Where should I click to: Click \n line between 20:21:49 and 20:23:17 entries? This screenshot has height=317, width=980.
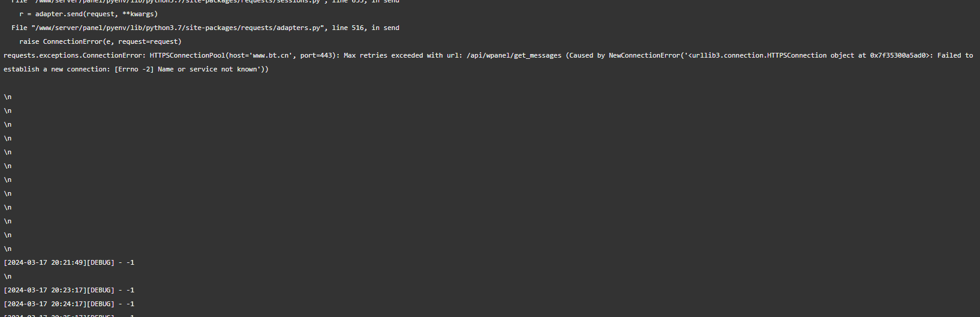pos(8,276)
